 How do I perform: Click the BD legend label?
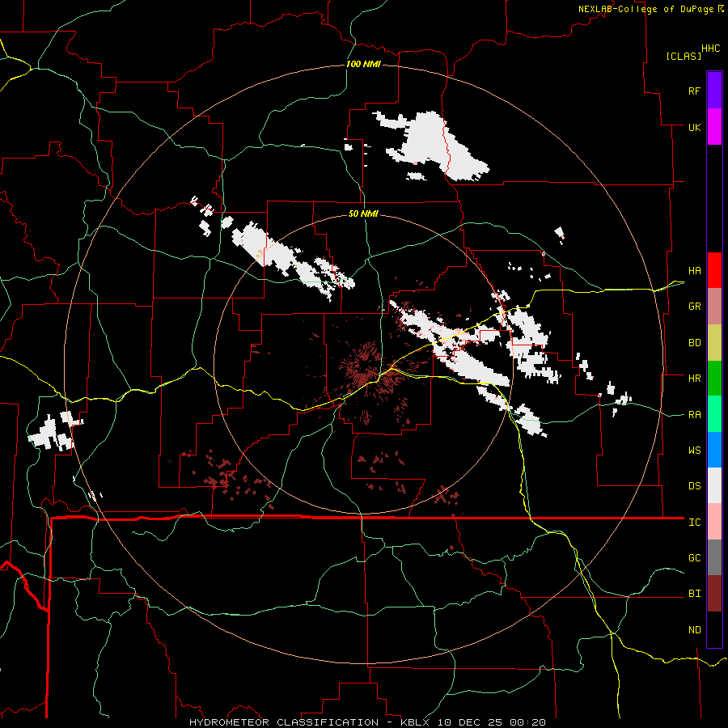(x=694, y=343)
